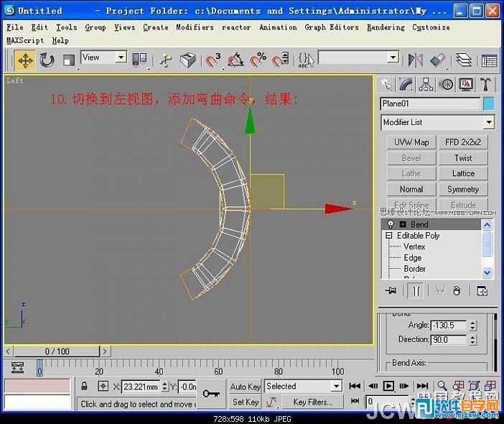
Task: Click the Key Filters button
Action: click(312, 402)
